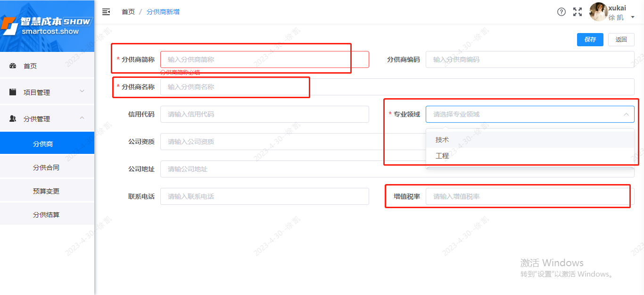This screenshot has width=644, height=295.
Task: Click the people icon beside 分供管理
Action: (x=12, y=118)
